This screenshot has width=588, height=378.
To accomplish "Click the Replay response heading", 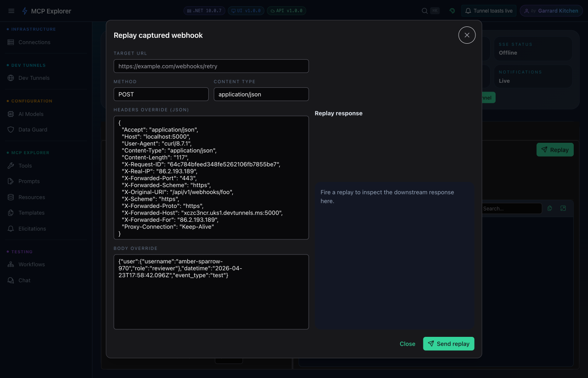I will click(339, 113).
